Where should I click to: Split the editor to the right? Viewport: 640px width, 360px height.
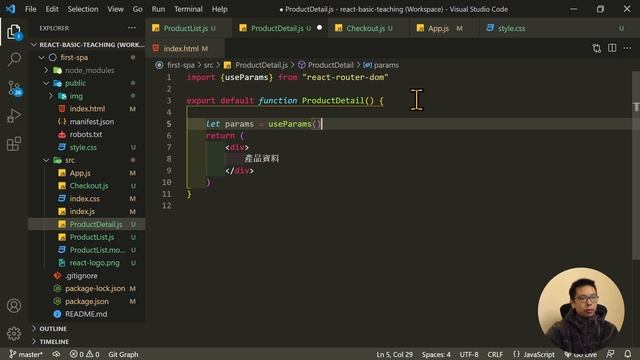612,48
